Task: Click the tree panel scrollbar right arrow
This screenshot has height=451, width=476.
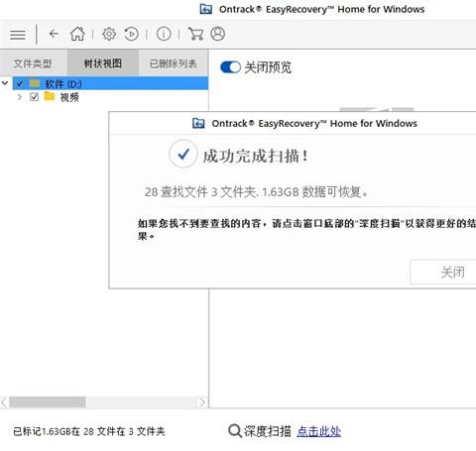Action: tap(202, 402)
